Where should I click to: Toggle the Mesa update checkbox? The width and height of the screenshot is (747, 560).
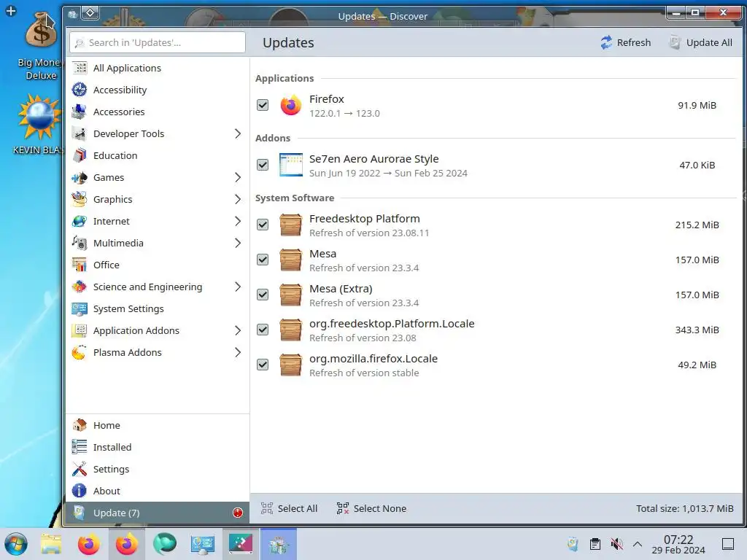263,260
